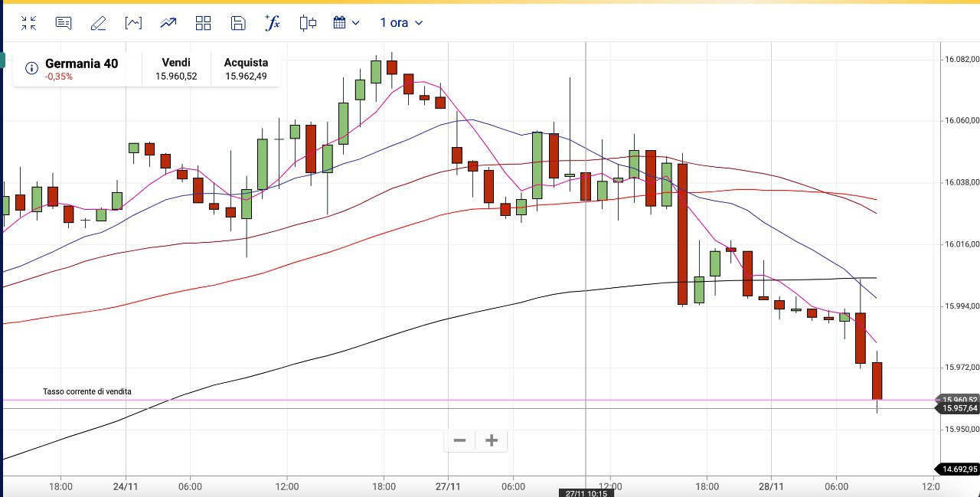Open the calendar date range dropdown
The image size is (980, 497).
[x=346, y=23]
